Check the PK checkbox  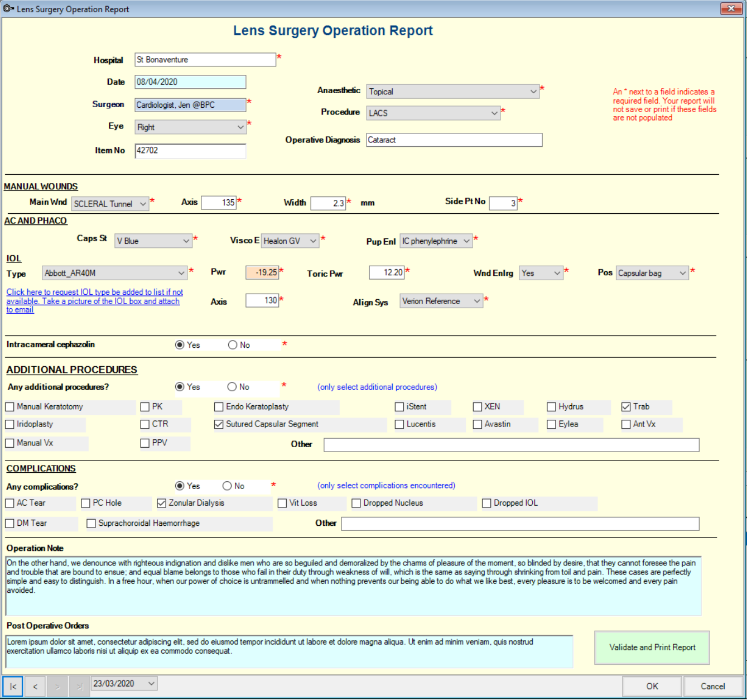point(145,407)
